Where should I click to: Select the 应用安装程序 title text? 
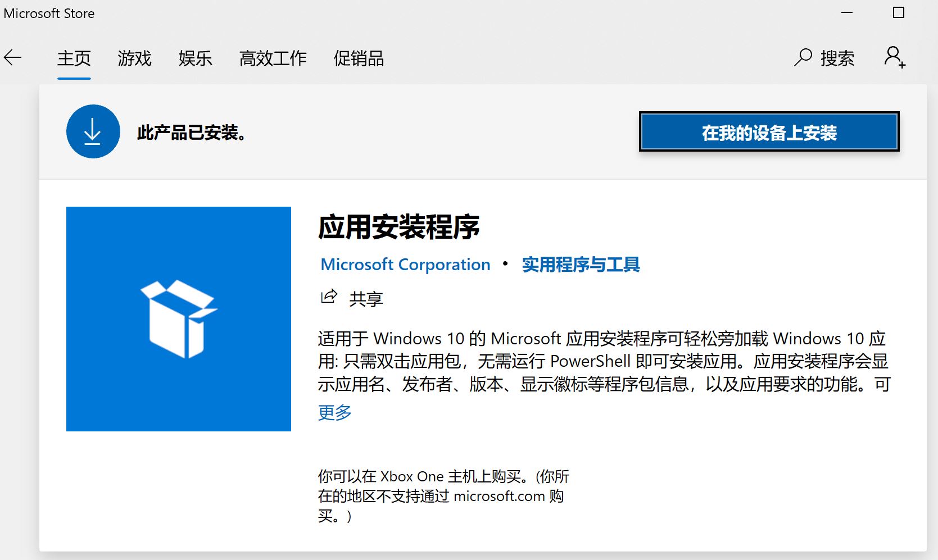[x=398, y=227]
